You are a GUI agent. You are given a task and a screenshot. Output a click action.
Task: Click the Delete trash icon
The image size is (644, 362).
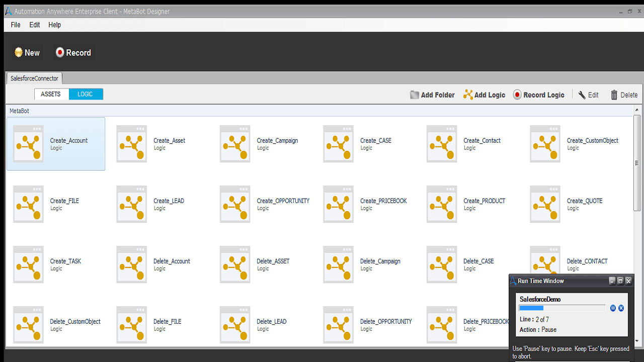tap(614, 95)
